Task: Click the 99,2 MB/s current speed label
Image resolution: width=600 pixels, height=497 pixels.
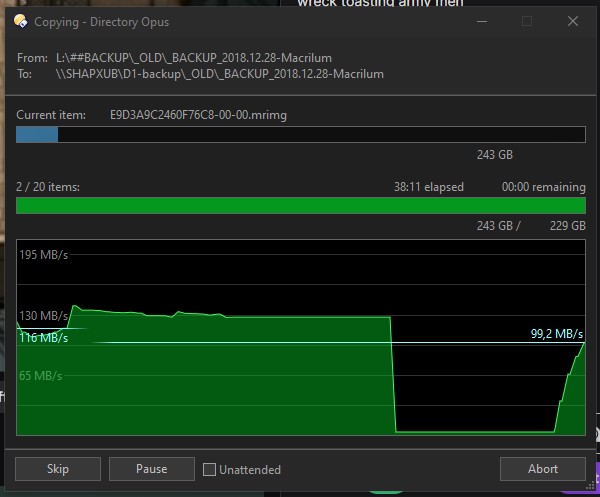Action: coord(556,334)
